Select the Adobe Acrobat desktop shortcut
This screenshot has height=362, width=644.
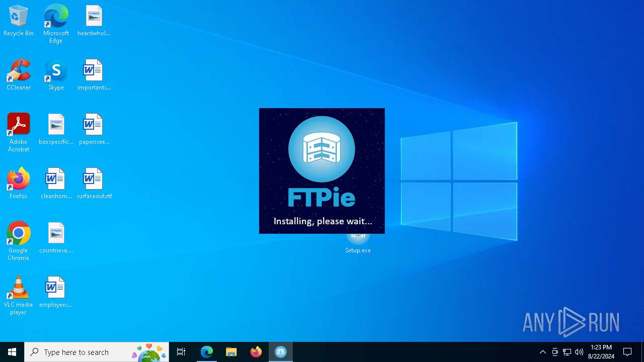point(19,133)
